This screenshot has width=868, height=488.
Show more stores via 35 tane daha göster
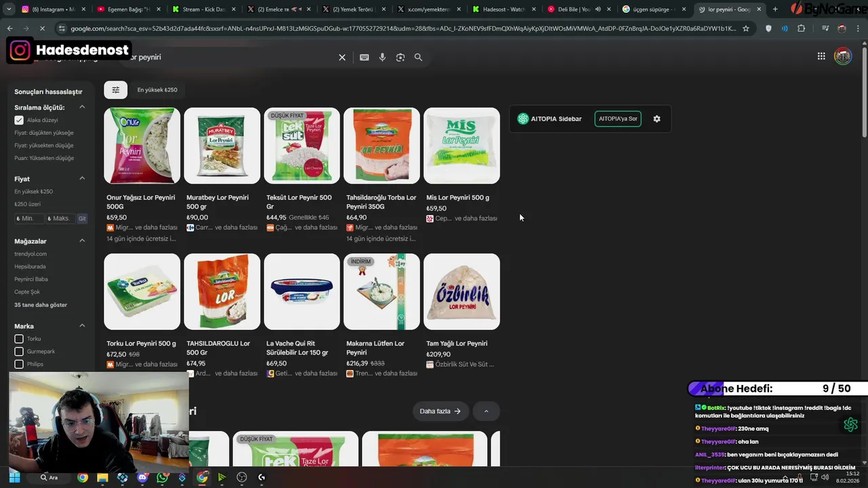click(41, 305)
